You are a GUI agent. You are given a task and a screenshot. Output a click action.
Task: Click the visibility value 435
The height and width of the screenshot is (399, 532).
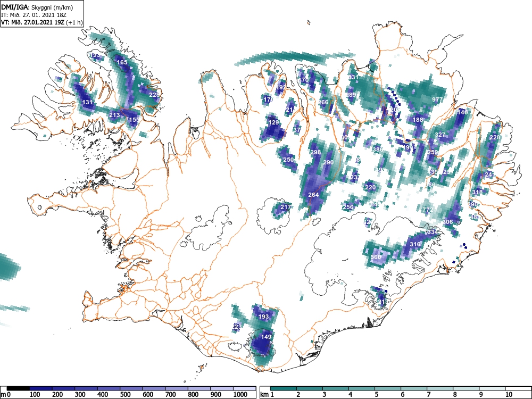(433, 172)
